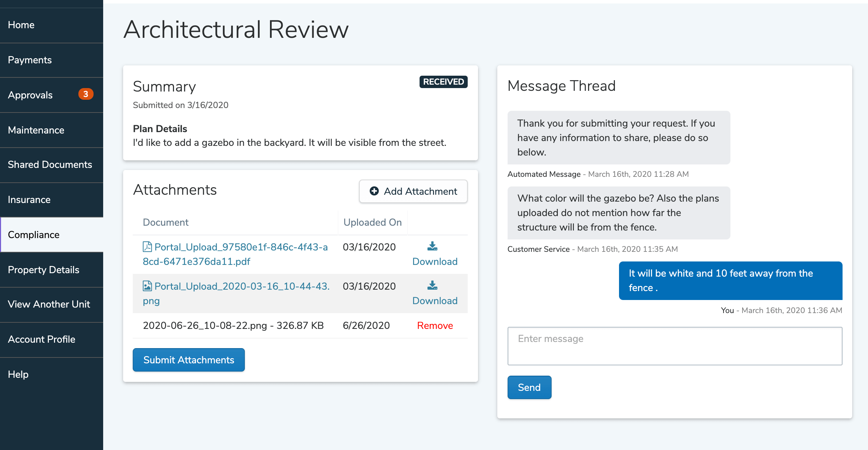
Task: Click the plus icon on Add Attachment
Action: tap(374, 191)
